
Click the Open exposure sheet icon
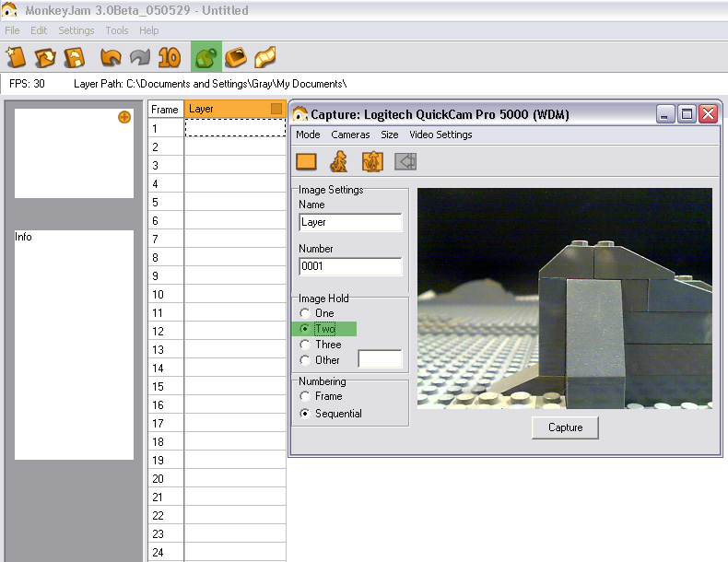click(45, 57)
